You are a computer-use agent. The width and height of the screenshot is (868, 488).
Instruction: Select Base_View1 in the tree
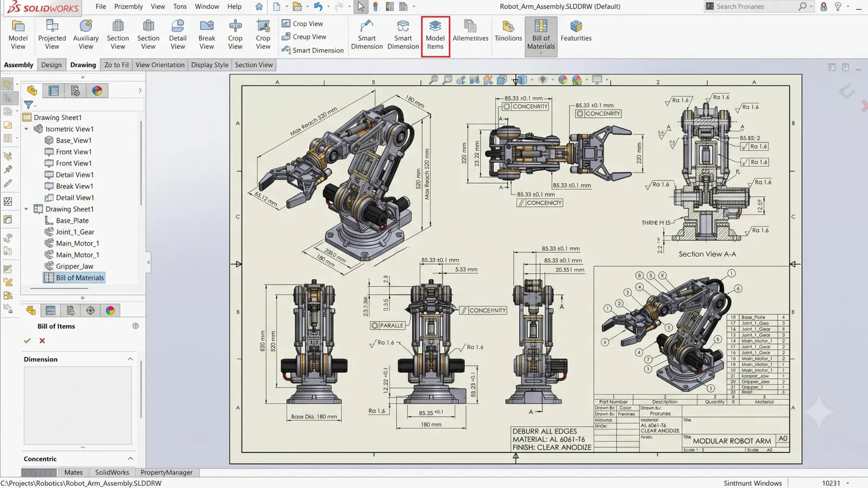tap(69, 140)
